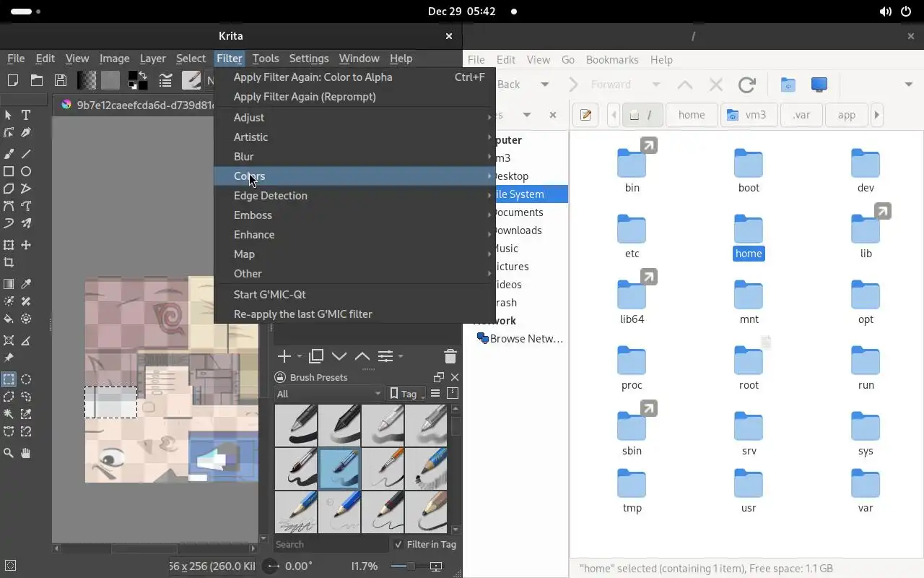Click app path bar button
Viewport: 924px width, 578px height.
point(846,115)
